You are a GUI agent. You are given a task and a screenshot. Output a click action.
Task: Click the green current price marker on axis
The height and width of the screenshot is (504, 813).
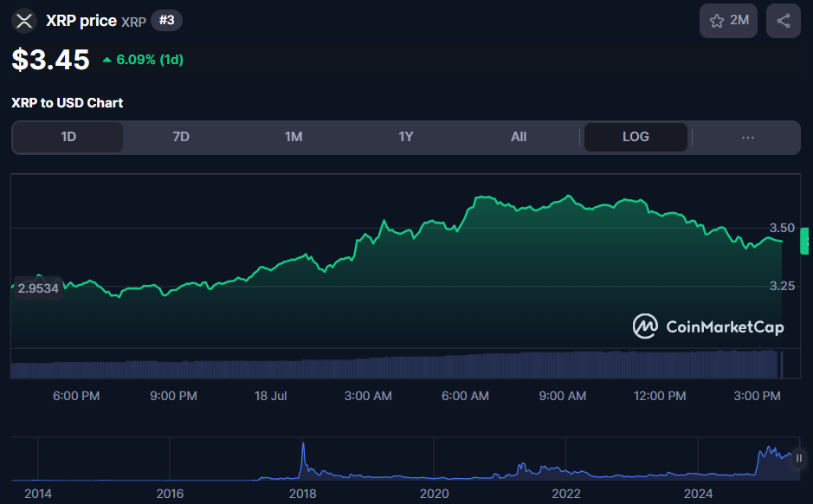[804, 241]
